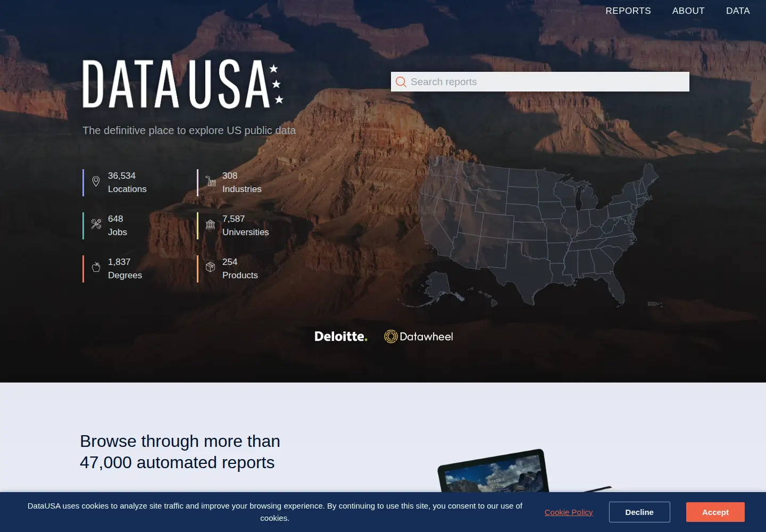Click the Datawheel circular logo icon
The image size is (766, 532).
pyautogui.click(x=391, y=337)
